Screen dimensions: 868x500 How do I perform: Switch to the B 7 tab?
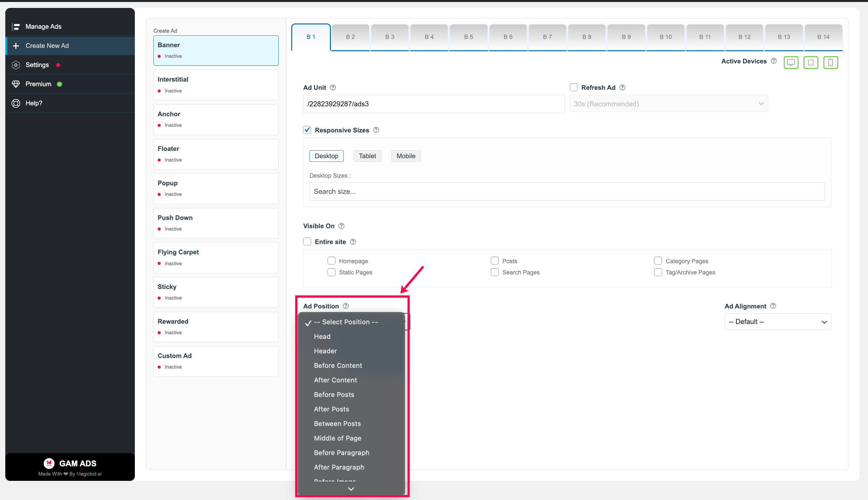(x=547, y=37)
